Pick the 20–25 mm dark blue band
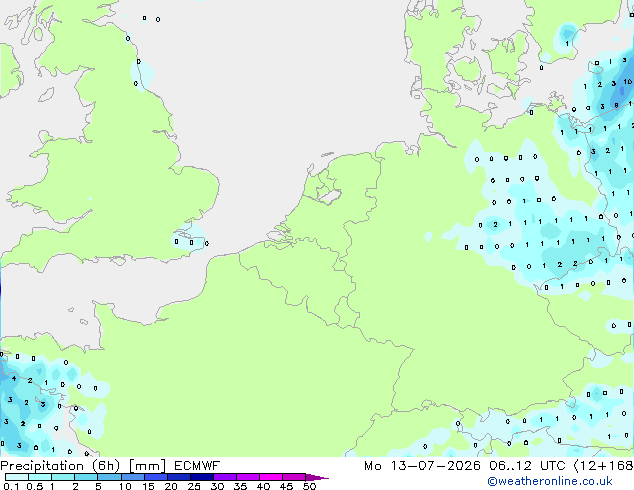 click(x=178, y=477)
